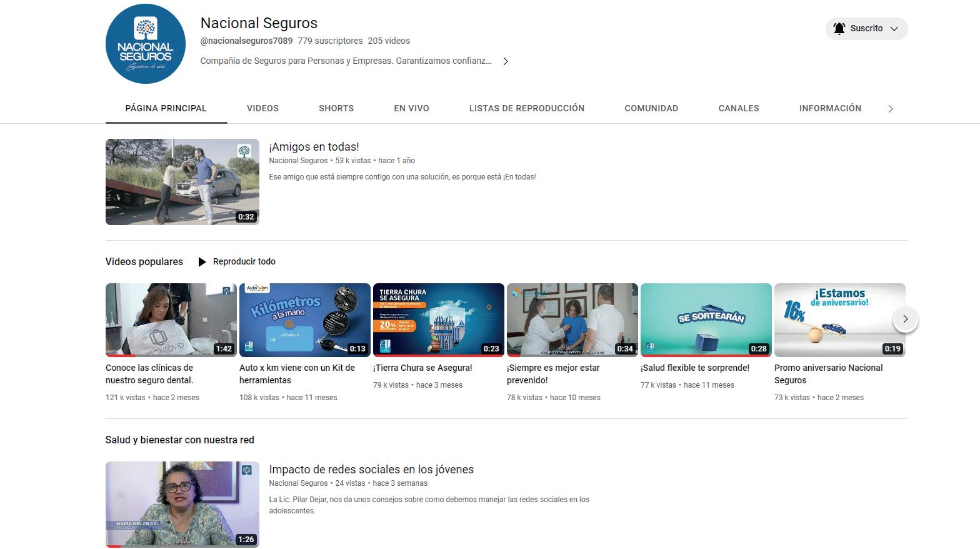Open the Suscrito dropdown chevron
Screen dimensions: 980x549
(894, 29)
